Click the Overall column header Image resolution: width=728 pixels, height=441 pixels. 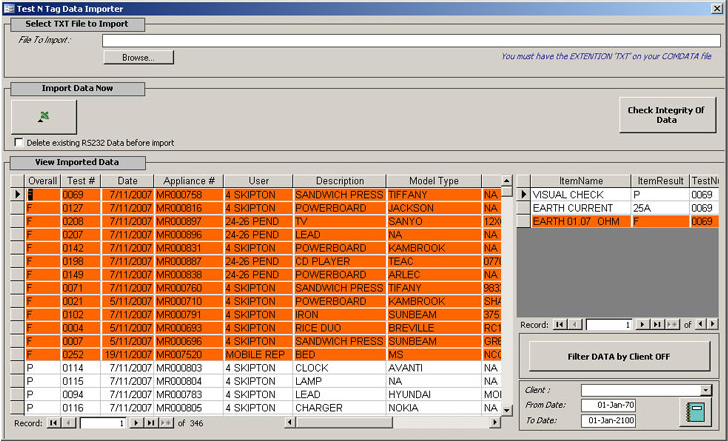(x=43, y=181)
